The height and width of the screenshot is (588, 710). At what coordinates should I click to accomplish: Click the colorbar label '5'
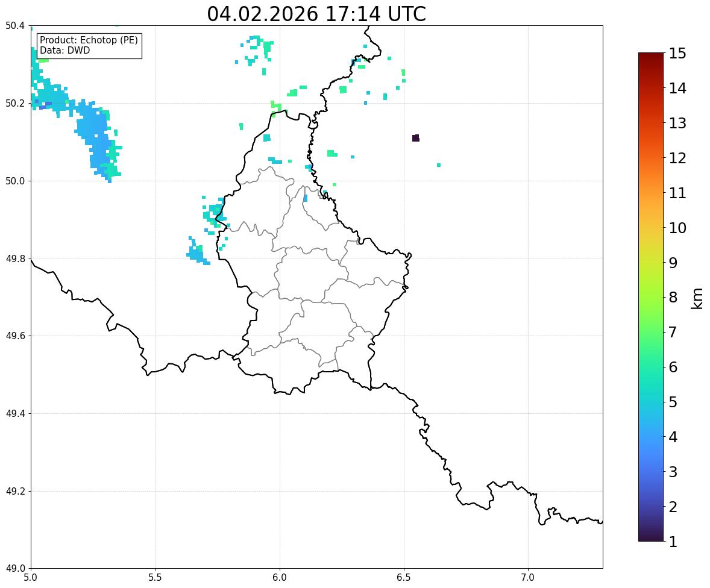[x=673, y=402]
